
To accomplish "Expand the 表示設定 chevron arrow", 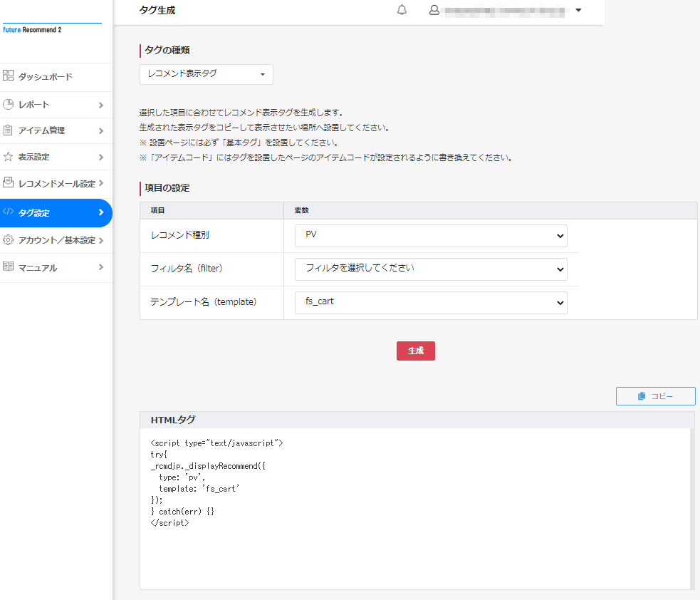I will (x=101, y=157).
